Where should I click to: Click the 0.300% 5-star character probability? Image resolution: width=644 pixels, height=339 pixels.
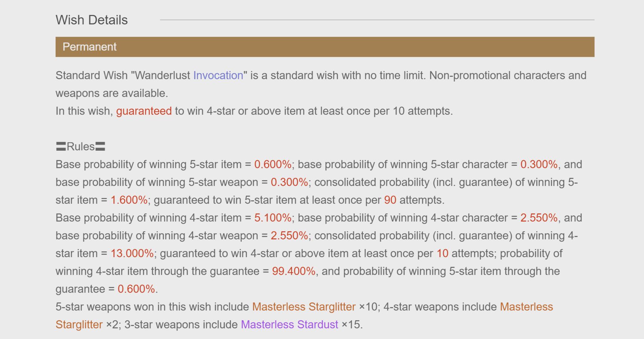pyautogui.click(x=539, y=164)
